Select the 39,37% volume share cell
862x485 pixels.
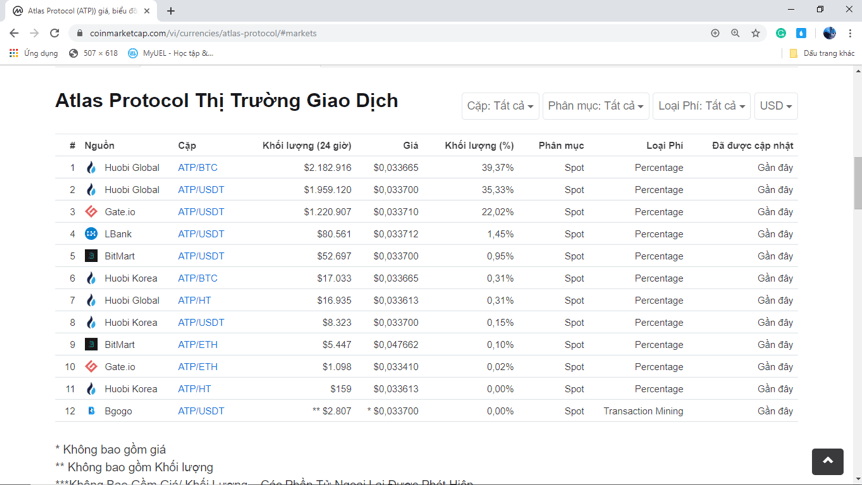[x=498, y=168]
